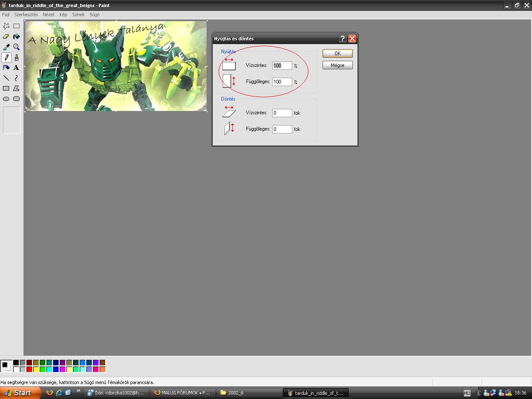Click the Paint taskbar button
This screenshot has height=399, width=532.
pos(316,393)
